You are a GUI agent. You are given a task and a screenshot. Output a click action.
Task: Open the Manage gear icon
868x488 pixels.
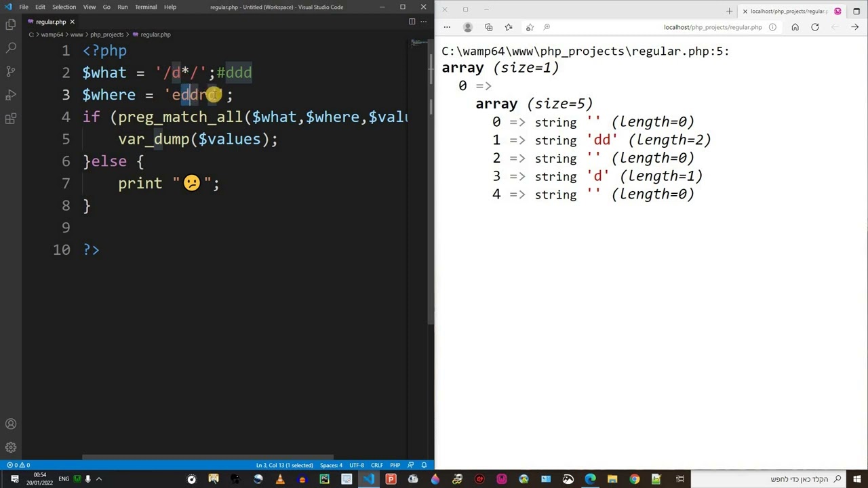(11, 447)
